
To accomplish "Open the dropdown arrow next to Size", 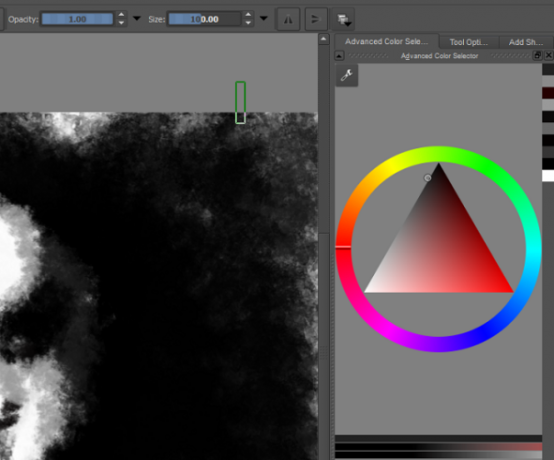I will pos(264,18).
